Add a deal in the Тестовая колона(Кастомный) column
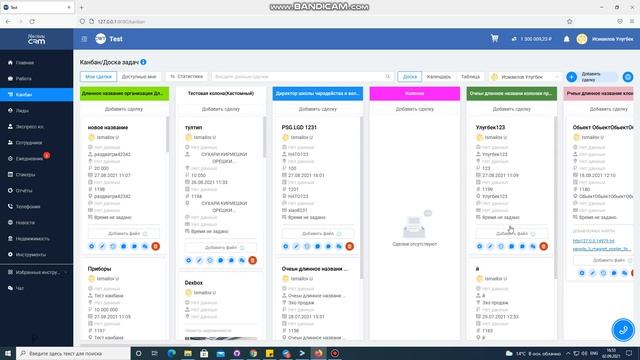Screen dimensions: 640x360 pyautogui.click(x=220, y=109)
